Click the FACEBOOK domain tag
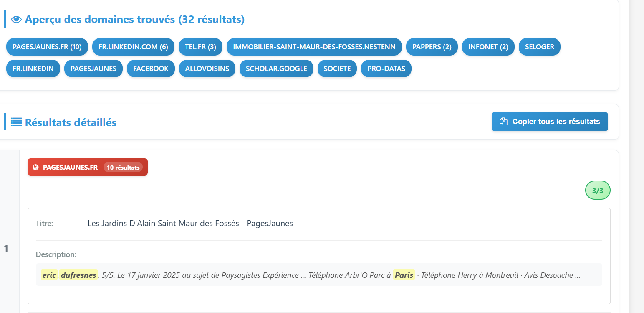This screenshot has width=644, height=313. (151, 69)
